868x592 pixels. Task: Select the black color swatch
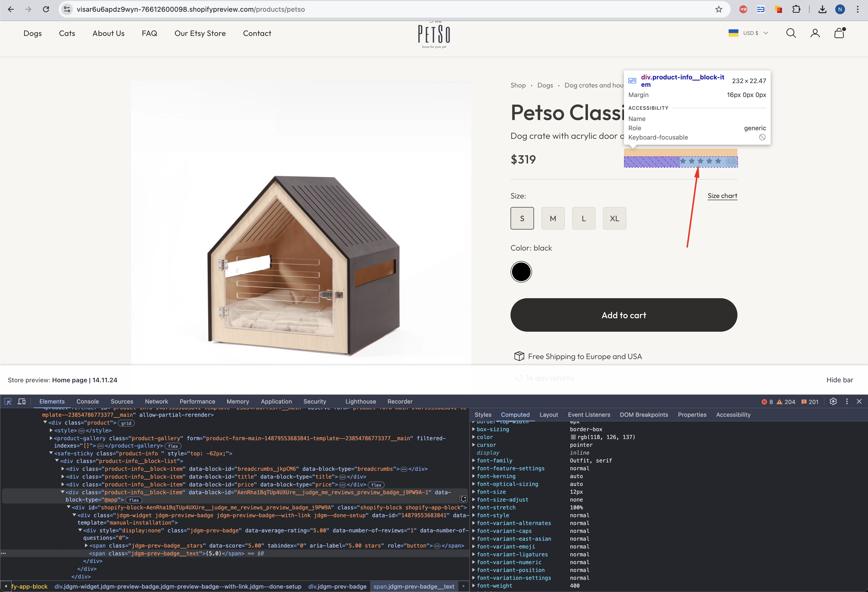pyautogui.click(x=521, y=272)
